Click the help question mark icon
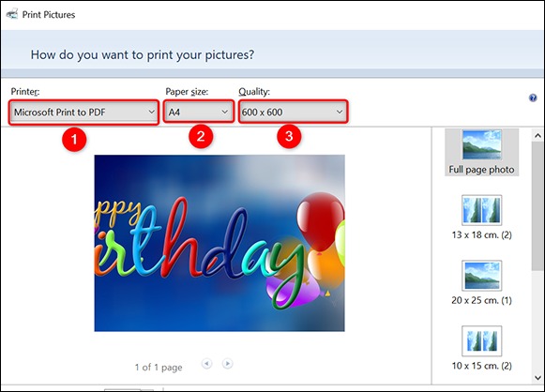The width and height of the screenshot is (545, 392). (x=533, y=98)
